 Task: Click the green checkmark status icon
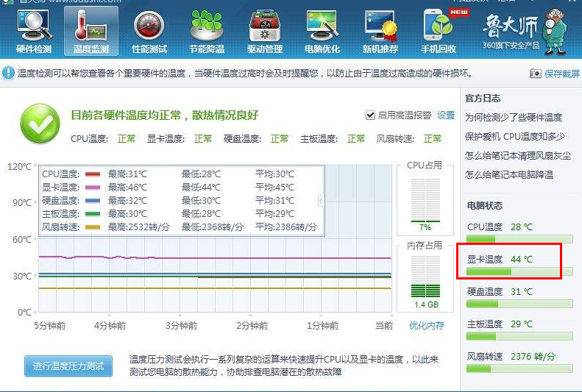pos(40,123)
